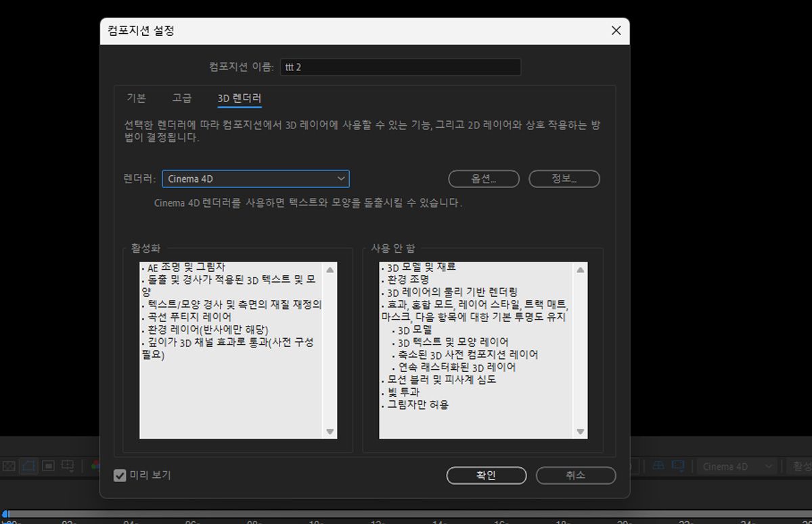Enable the draft 3D mode icon
This screenshot has width=812, height=524.
tap(658, 466)
